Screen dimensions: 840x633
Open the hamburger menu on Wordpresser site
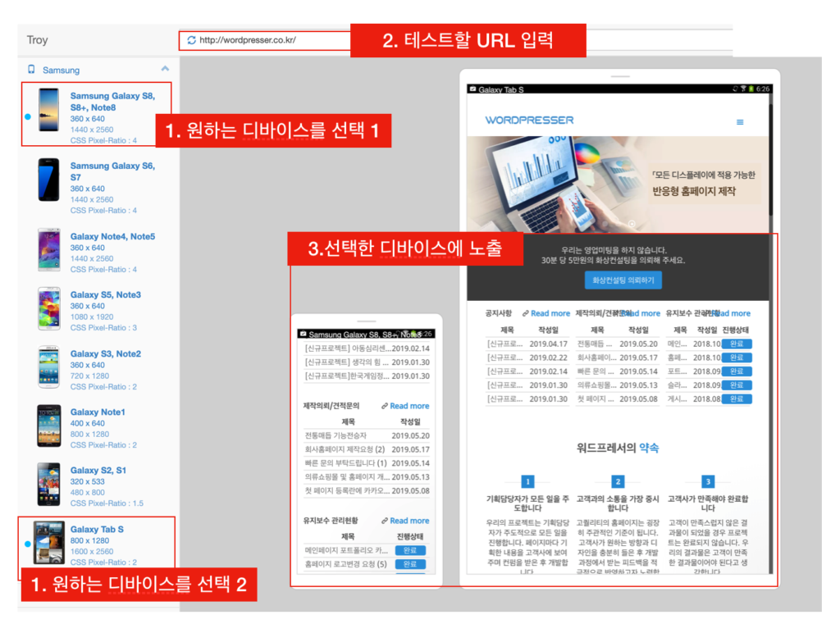coord(740,121)
